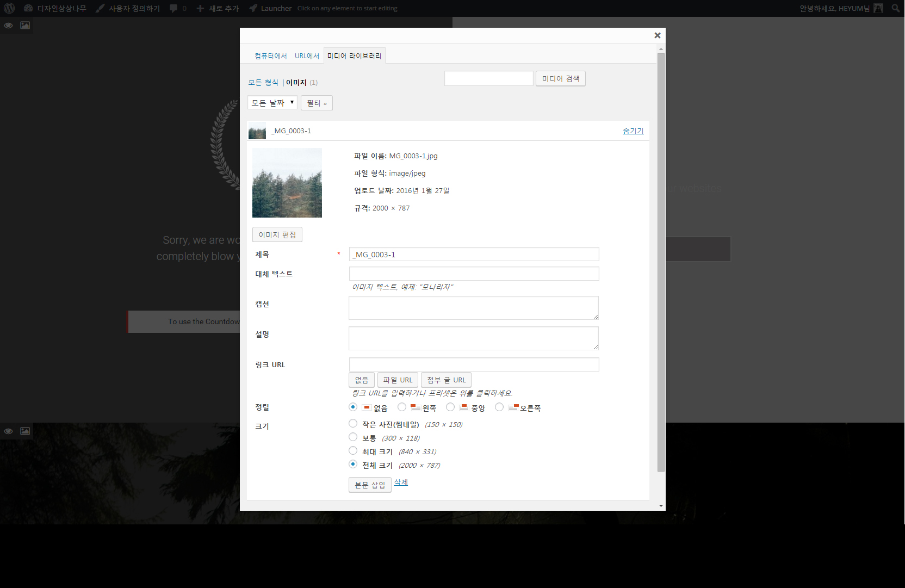Image resolution: width=905 pixels, height=588 pixels.
Task: Switch to the From URL tab
Action: [x=307, y=56]
